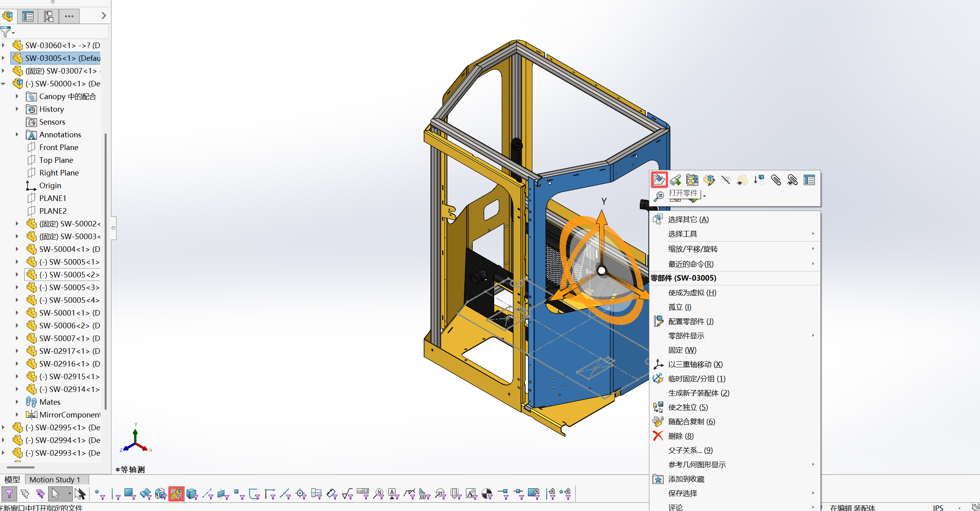Select 孤立 (Isolate) in context menu
The height and width of the screenshot is (511, 980).
pyautogui.click(x=680, y=307)
